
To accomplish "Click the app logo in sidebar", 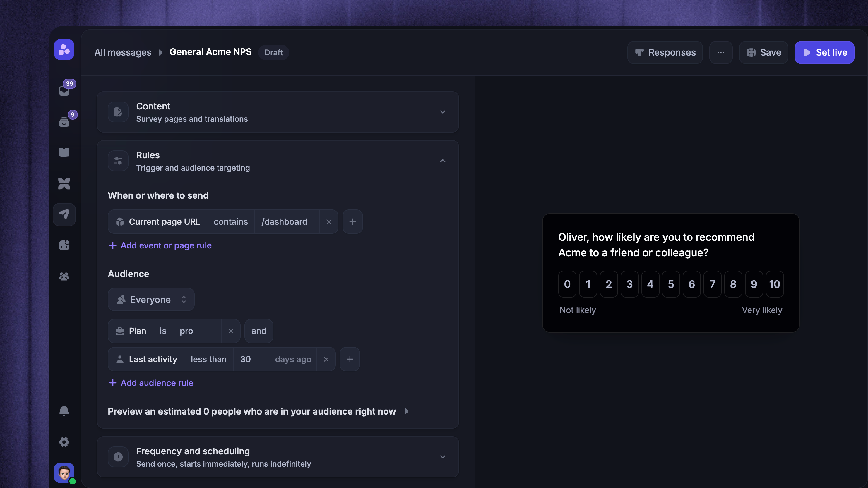I will tap(64, 50).
